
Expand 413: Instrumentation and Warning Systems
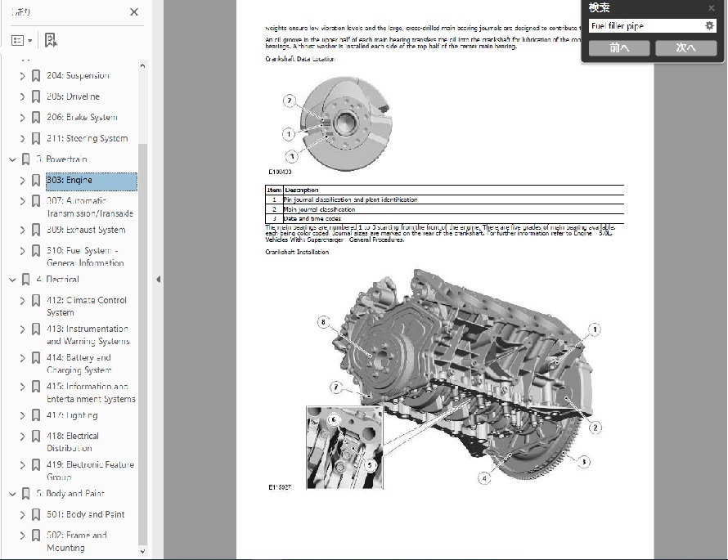(22, 329)
